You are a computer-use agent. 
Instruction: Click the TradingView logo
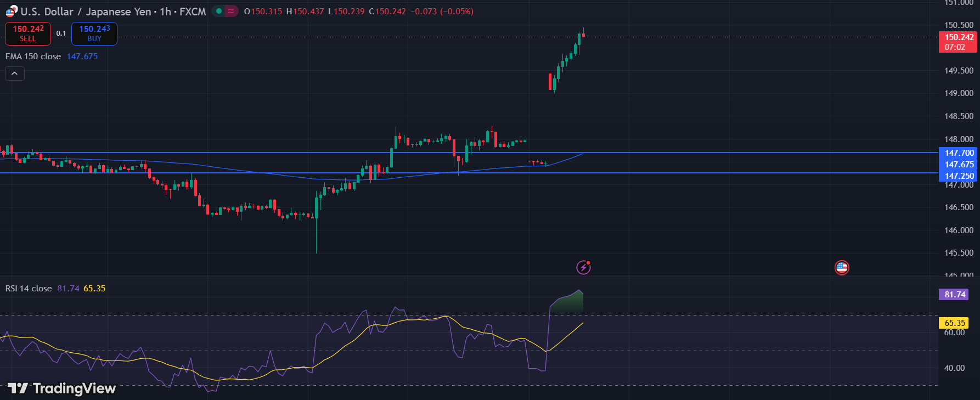(x=61, y=388)
